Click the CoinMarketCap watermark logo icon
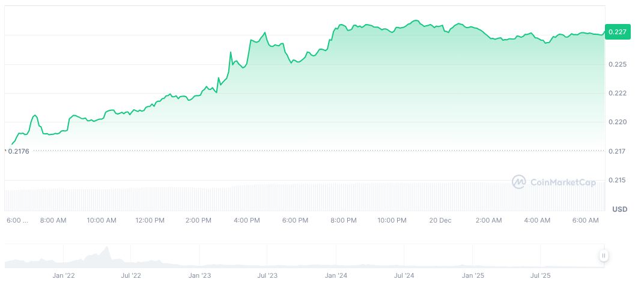644x282 pixels. pyautogui.click(x=519, y=182)
